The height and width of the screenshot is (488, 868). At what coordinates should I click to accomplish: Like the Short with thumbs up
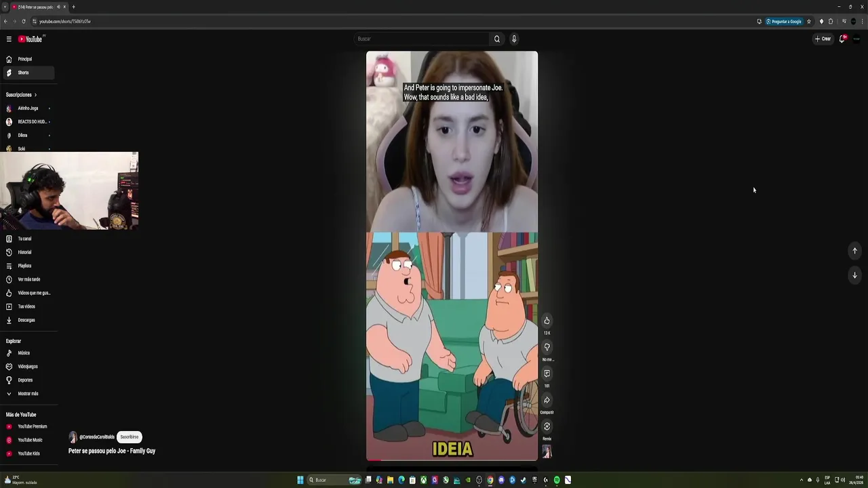click(x=547, y=321)
